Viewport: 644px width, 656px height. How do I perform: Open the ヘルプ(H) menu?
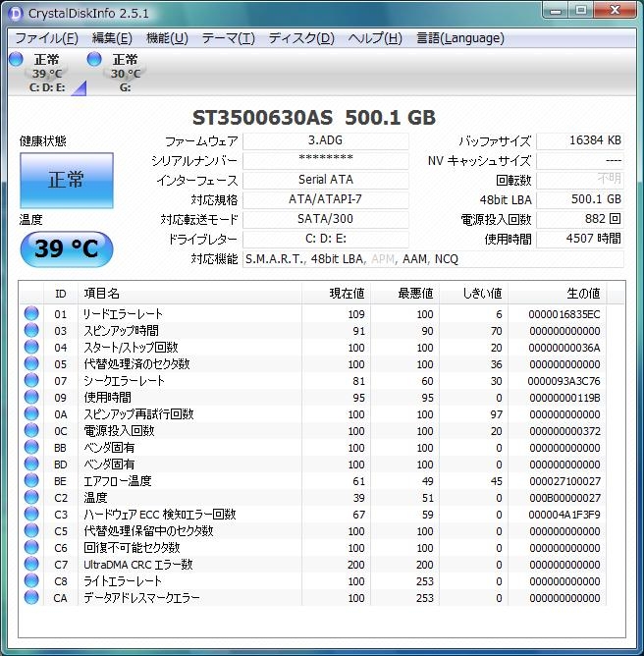click(375, 38)
